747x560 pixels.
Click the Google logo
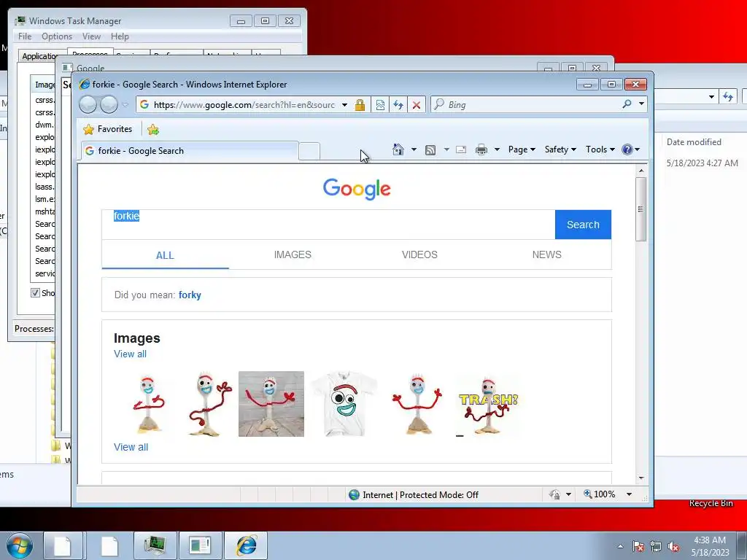357,189
